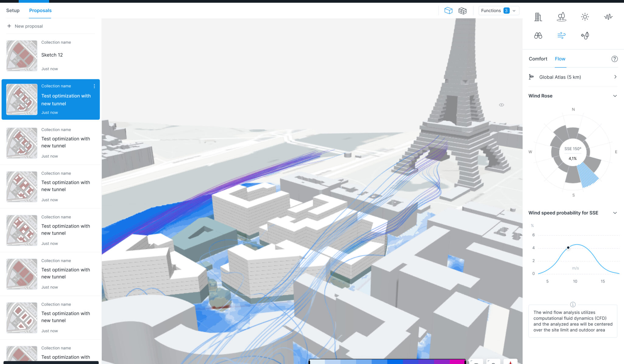Switch to wireframe cube view mode
This screenshot has width=624, height=364.
pyautogui.click(x=462, y=11)
